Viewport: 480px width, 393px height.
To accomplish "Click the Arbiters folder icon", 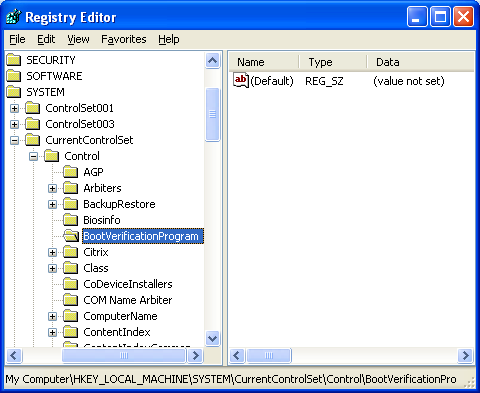I will (71, 188).
